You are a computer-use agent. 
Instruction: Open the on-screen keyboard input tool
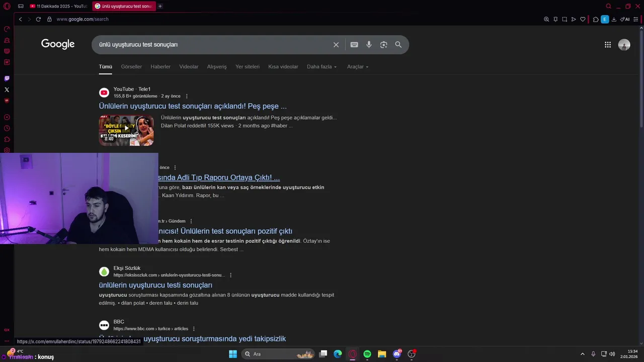[x=354, y=45]
